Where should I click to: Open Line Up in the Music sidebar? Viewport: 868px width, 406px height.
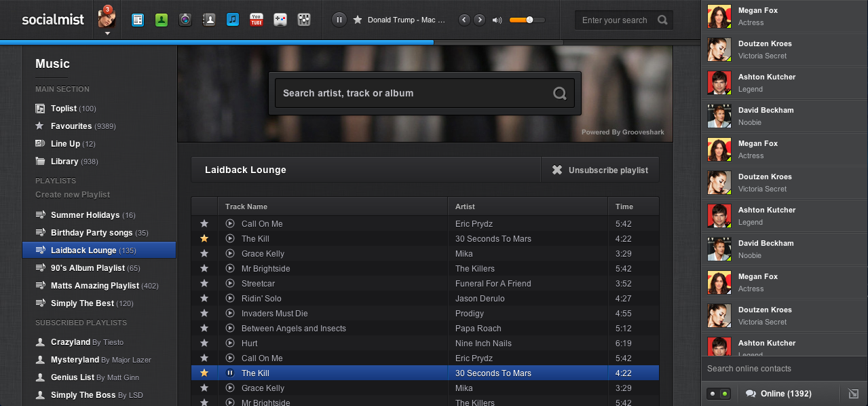(65, 144)
